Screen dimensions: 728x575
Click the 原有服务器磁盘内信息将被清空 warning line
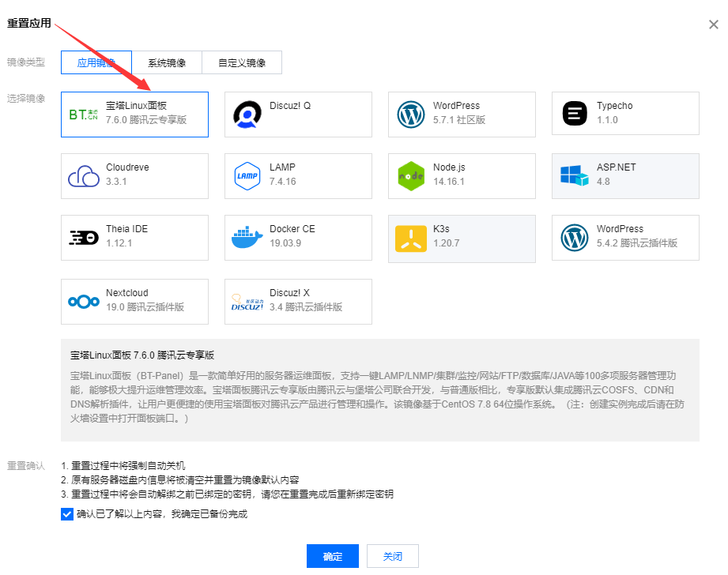tap(180, 480)
